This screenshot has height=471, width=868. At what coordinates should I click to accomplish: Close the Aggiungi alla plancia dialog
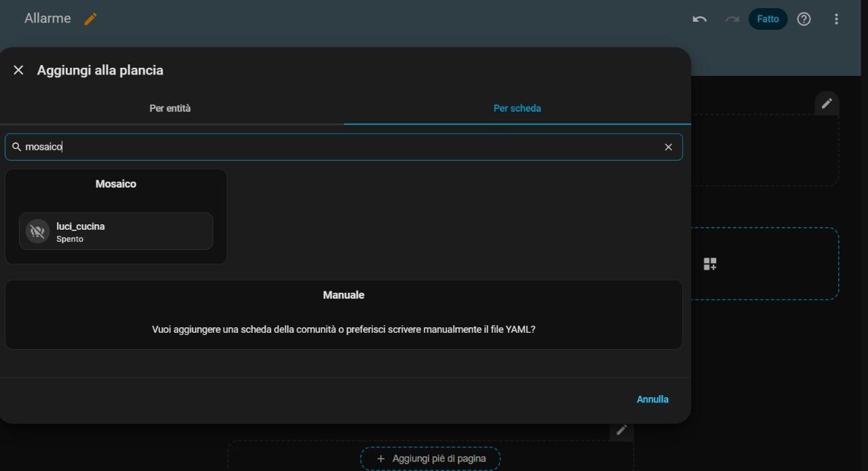(x=18, y=70)
